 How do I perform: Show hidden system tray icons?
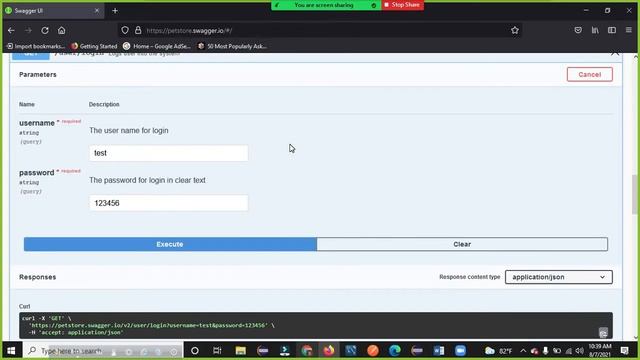523,351
